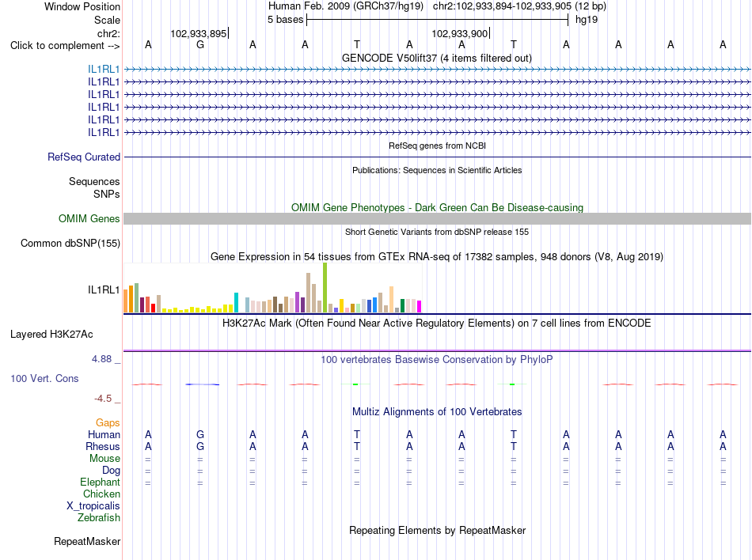Click the 4.88 PhyloP upper scale value

pos(101,359)
